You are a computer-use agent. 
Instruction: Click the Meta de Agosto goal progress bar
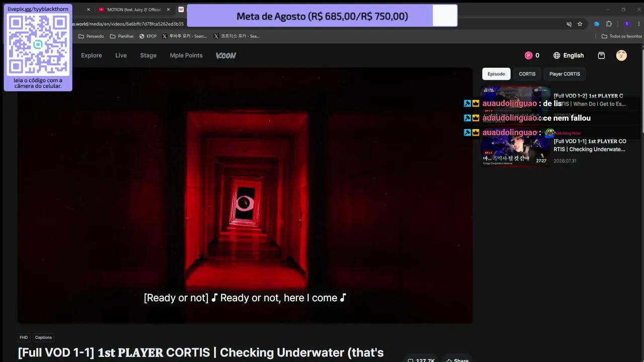[x=322, y=16]
